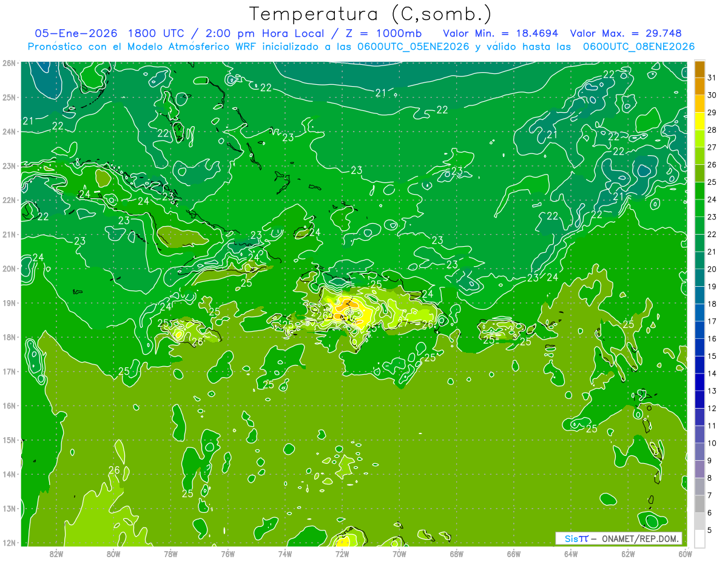Select the blue swatch between 16 and 17
Screen dimensions: 728x562
point(699,330)
